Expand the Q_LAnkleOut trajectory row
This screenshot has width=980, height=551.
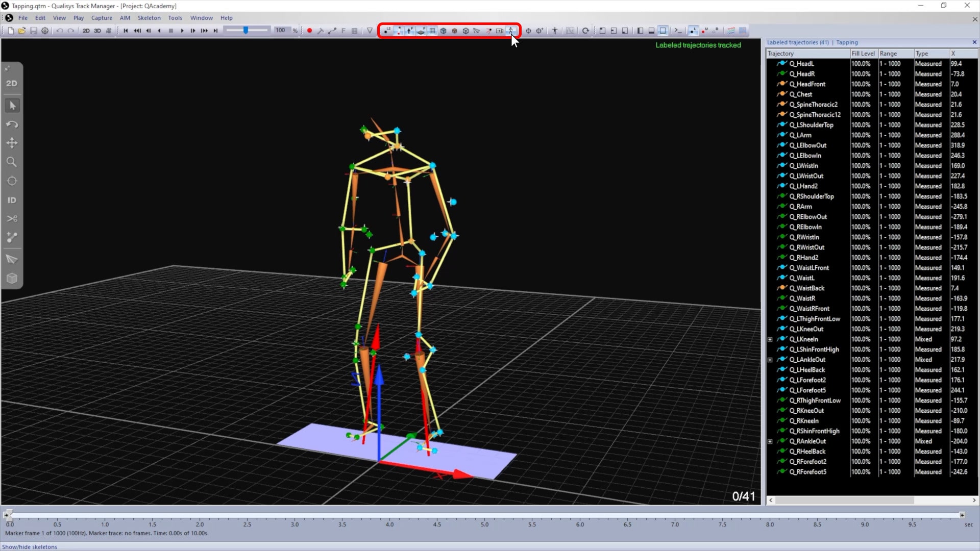pos(770,360)
